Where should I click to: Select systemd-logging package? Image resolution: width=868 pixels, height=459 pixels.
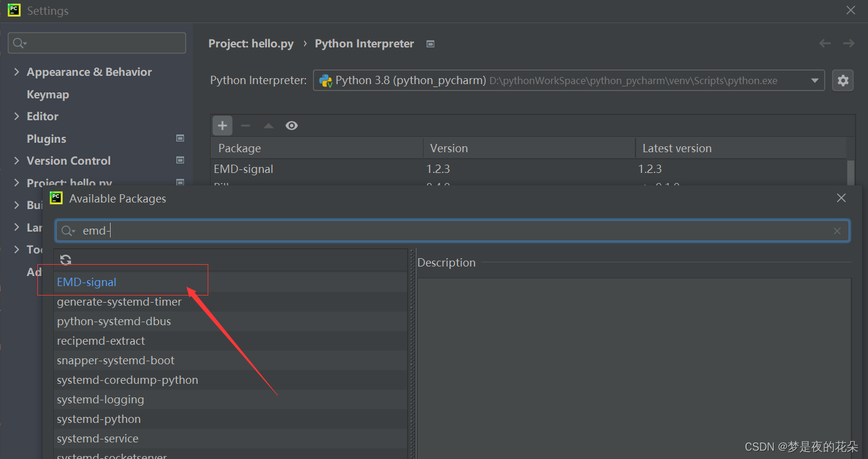tap(231, 399)
